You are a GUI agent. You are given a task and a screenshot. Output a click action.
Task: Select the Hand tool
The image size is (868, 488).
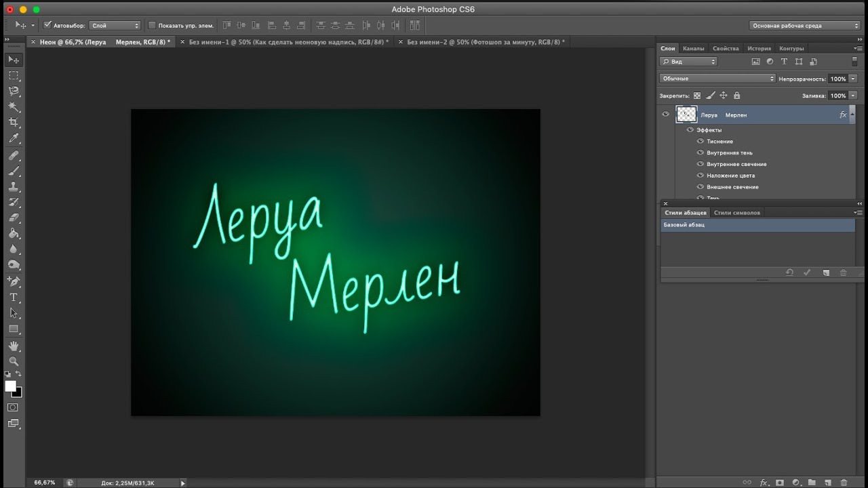point(14,346)
